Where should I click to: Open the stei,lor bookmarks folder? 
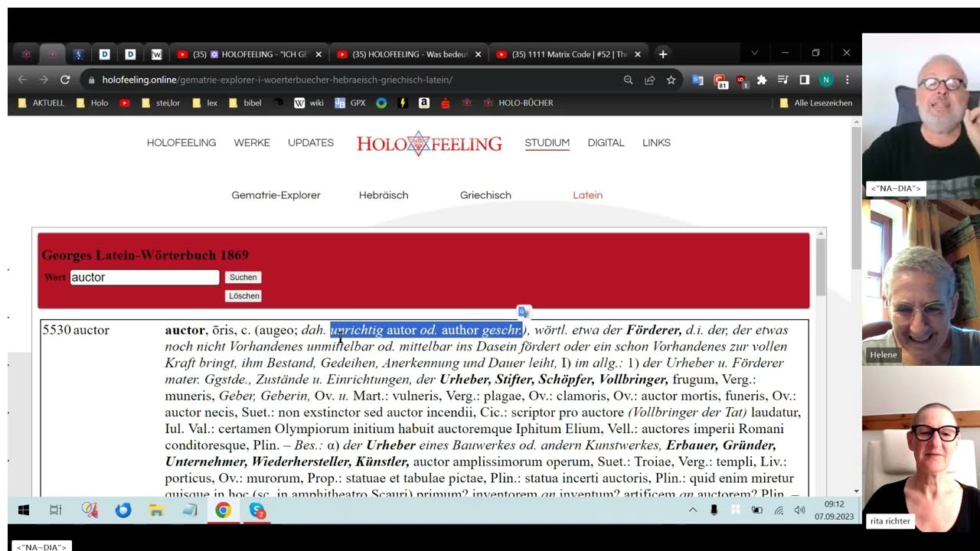point(160,103)
